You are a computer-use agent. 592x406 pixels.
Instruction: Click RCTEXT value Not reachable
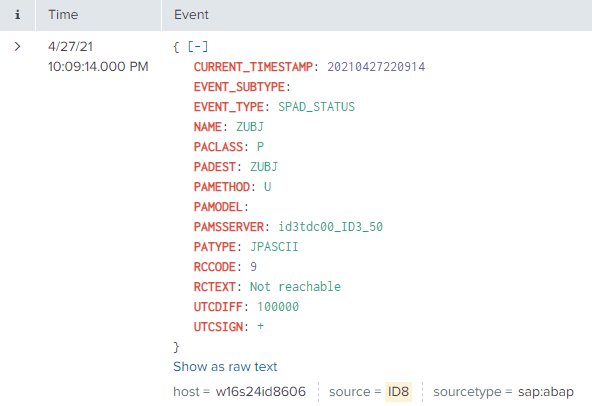pos(295,287)
